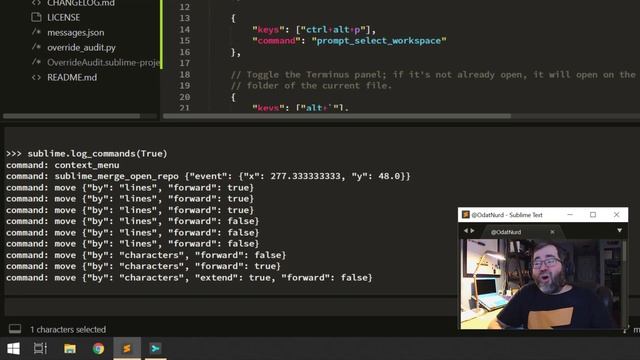
Task: Click the override_audit.py file type icon
Action: pos(36,47)
